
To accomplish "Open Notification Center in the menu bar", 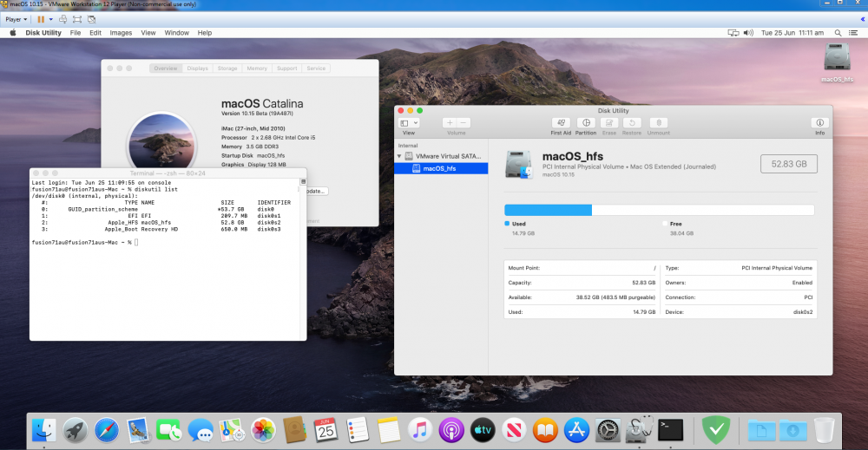I will [x=853, y=33].
